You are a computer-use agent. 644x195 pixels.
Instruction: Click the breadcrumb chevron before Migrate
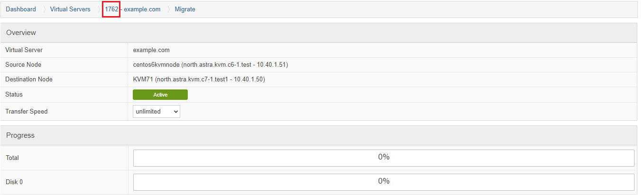click(168, 9)
